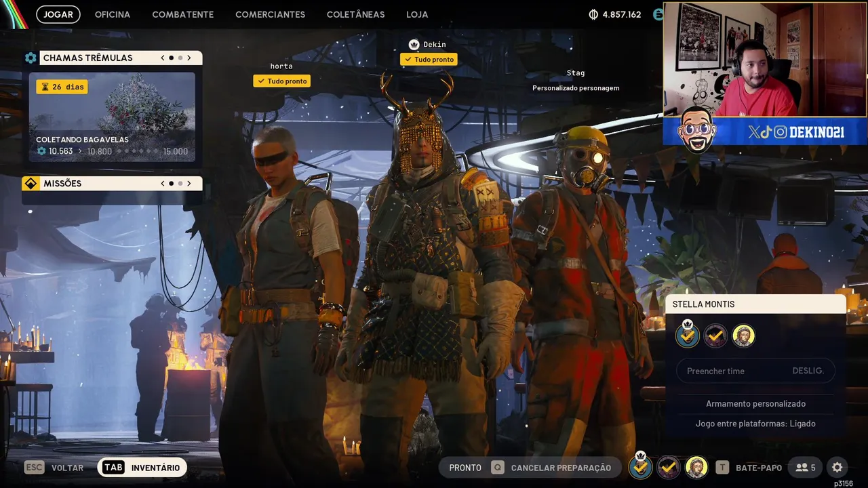Click middle checkmarked avatar in bottom bar
This screenshot has height=488, width=868.
click(669, 467)
